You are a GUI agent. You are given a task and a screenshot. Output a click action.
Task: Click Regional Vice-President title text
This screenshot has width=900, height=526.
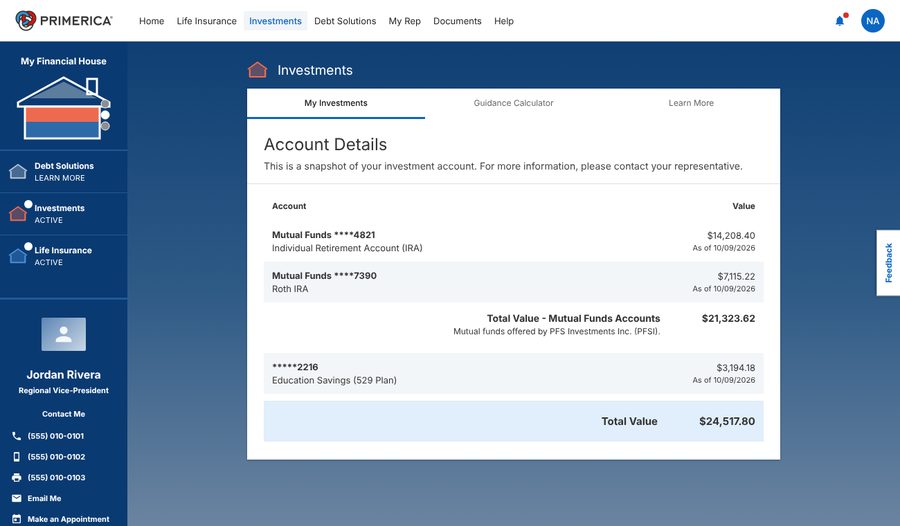[x=64, y=390]
